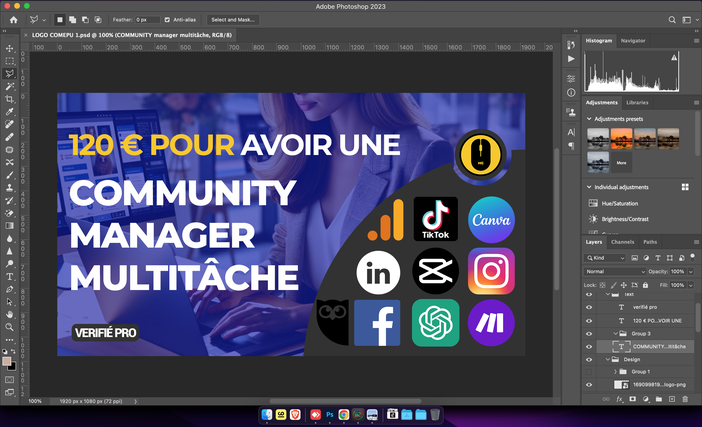Expand the Group 1 folder layer
This screenshot has height=427, width=702.
click(615, 371)
